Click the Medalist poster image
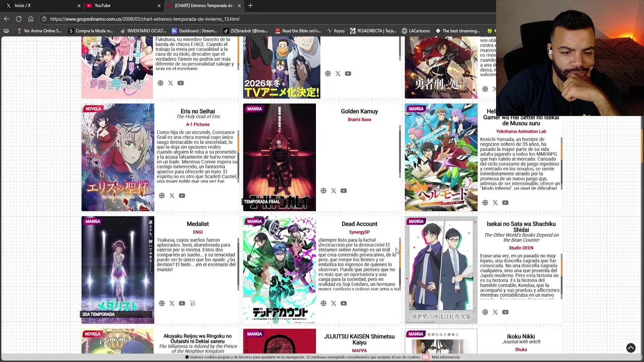This screenshot has height=362, width=644. [118, 270]
